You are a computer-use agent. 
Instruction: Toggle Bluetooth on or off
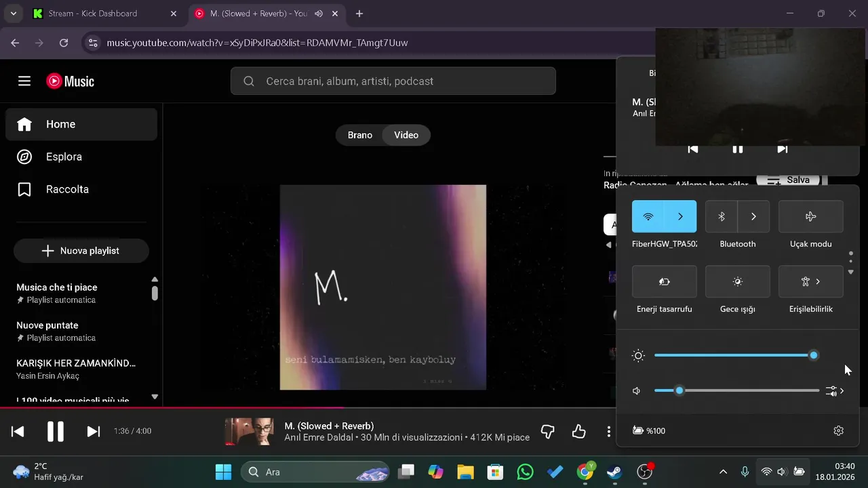click(x=722, y=217)
